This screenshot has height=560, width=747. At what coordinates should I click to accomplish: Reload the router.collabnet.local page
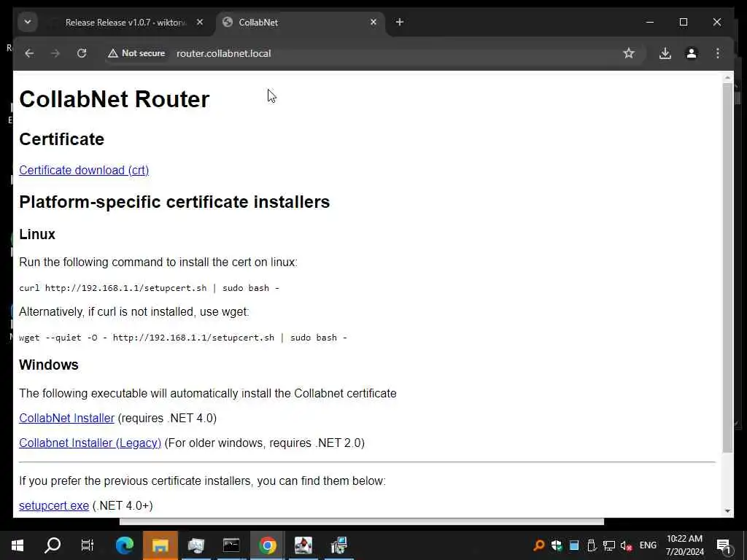tap(82, 53)
